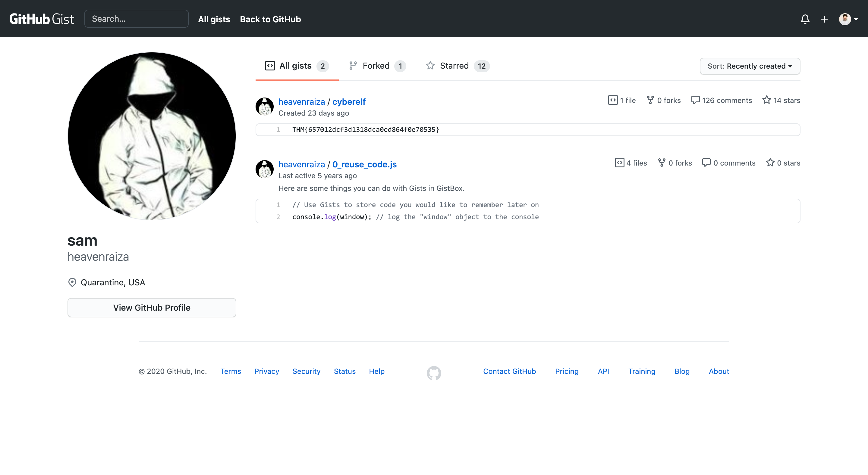
Task: Open the profile avatar dropdown menu
Action: 848,19
